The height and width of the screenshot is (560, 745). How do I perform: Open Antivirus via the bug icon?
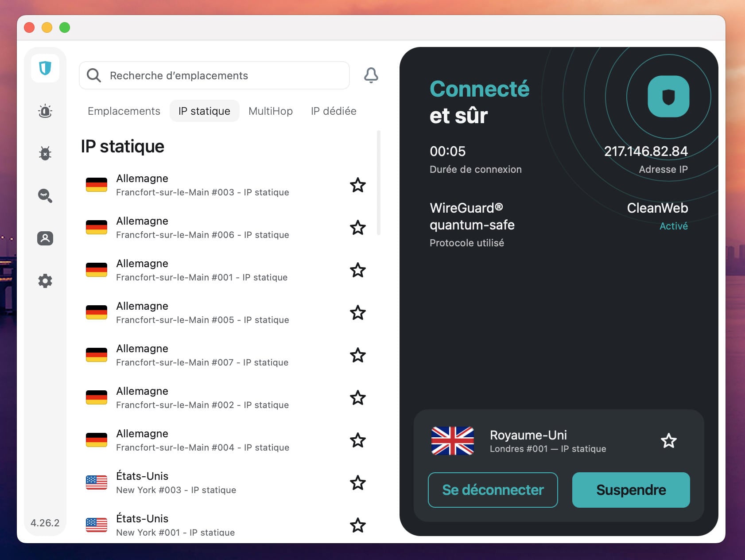(x=45, y=153)
